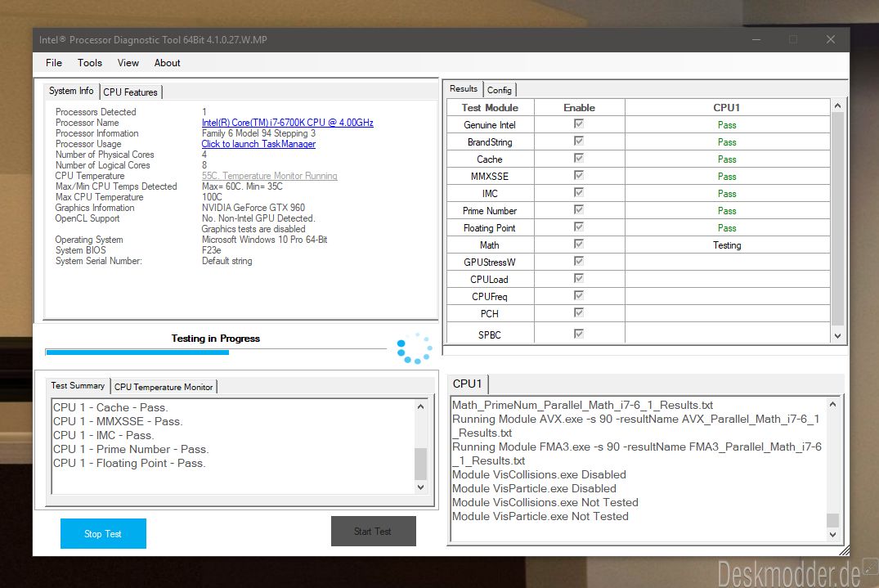Toggle the BrandString enable checkbox
The image size is (879, 588).
579,141
